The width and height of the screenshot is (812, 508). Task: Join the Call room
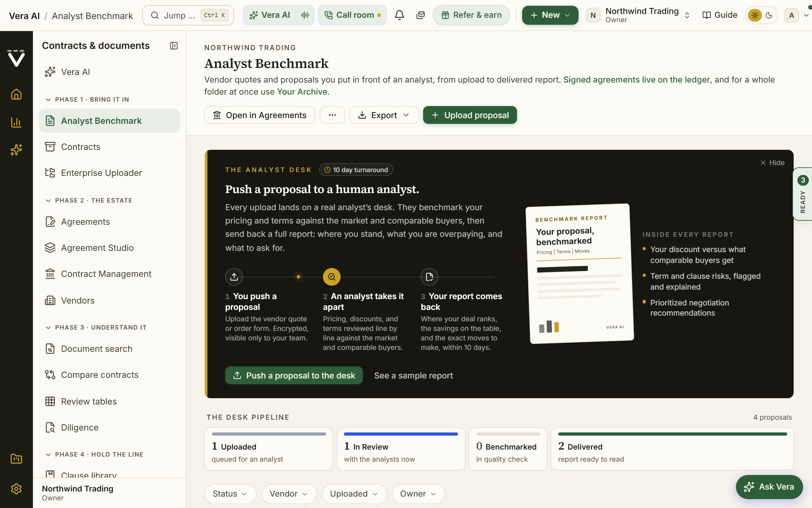click(352, 15)
